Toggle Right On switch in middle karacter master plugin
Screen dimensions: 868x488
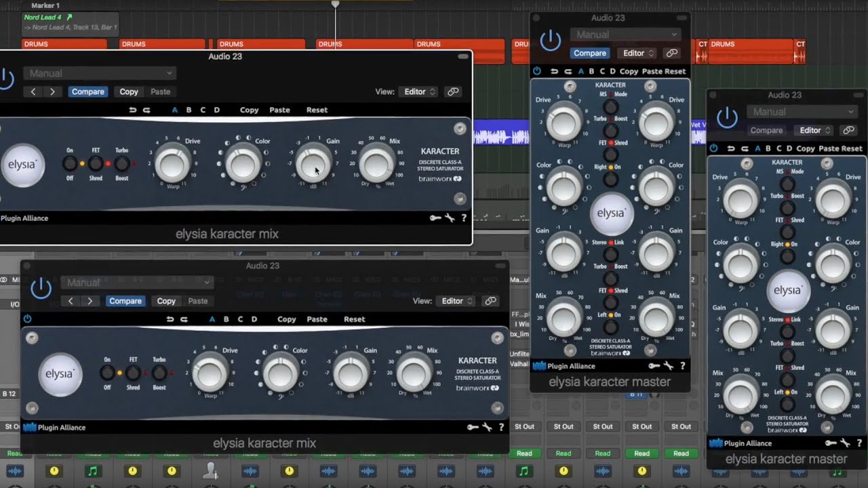pyautogui.click(x=610, y=179)
